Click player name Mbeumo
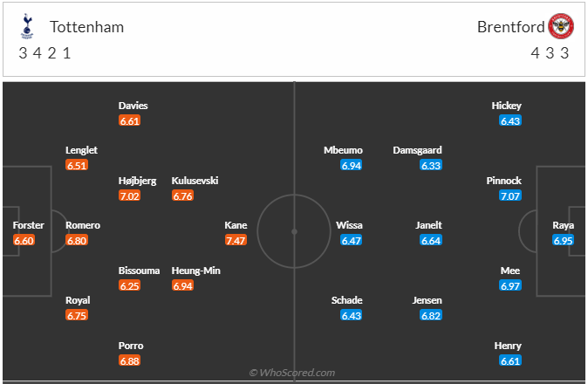 point(343,150)
